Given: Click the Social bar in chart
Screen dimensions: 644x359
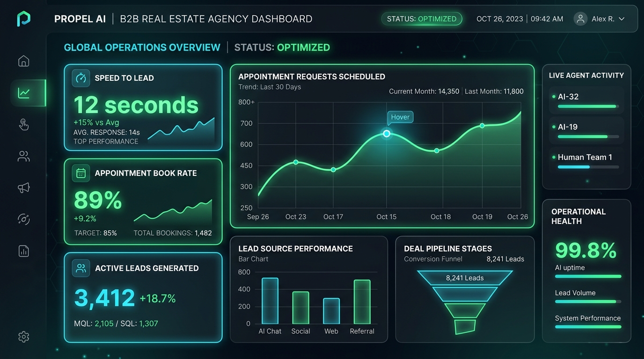Looking at the screenshot, I should click(300, 308).
